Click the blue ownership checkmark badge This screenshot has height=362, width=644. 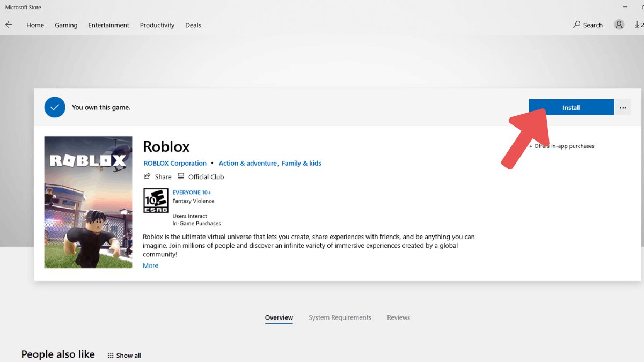pyautogui.click(x=55, y=107)
